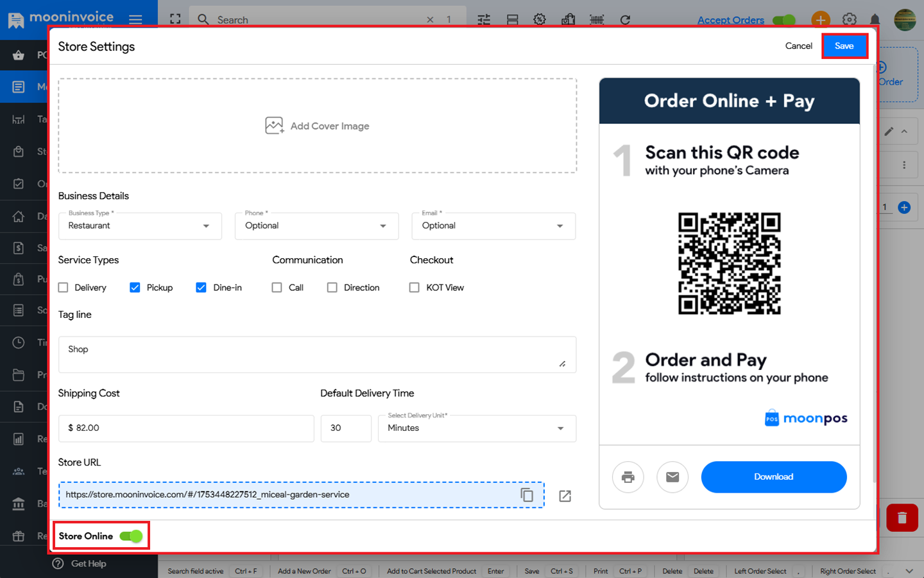This screenshot has width=924, height=578.
Task: Check the KOT View checkbox
Action: 415,288
